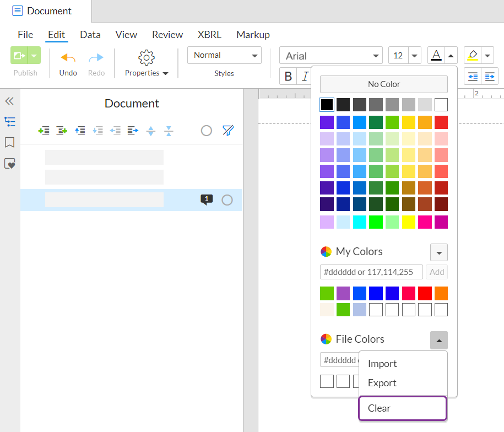The image size is (504, 432).
Task: Click the add section with green plus left icon
Action: coord(44,131)
